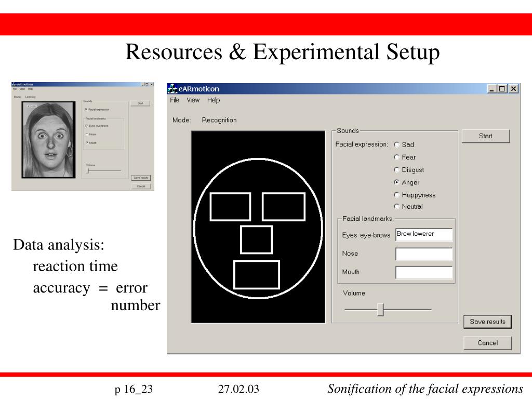Click the woman's face photo in the small window
This screenshot has width=532, height=399.
click(x=48, y=140)
